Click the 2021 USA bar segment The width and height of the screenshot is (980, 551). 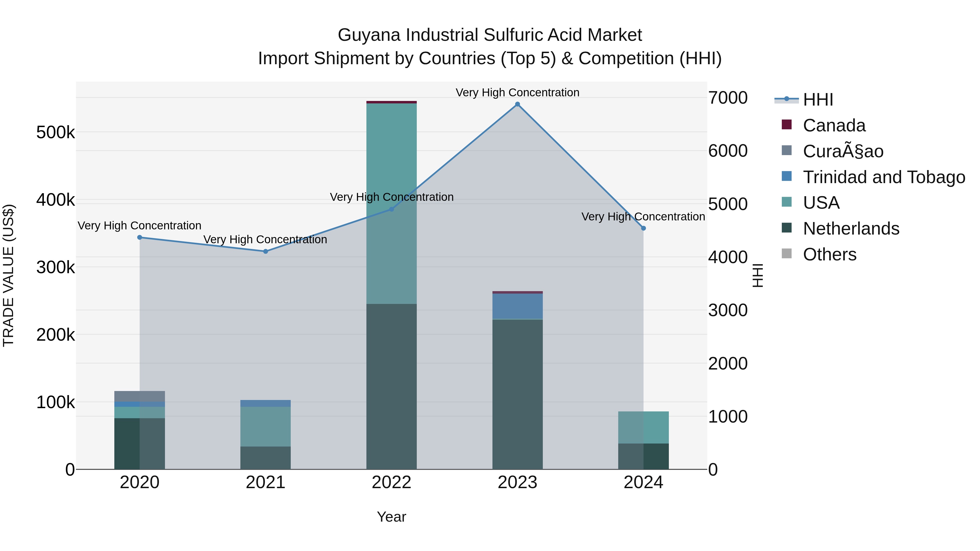(x=265, y=427)
